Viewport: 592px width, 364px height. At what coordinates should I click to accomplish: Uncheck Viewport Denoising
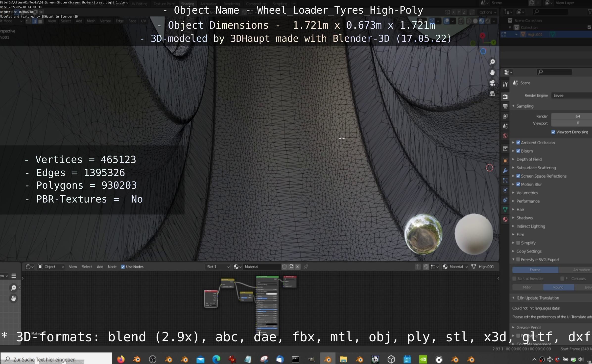(553, 132)
